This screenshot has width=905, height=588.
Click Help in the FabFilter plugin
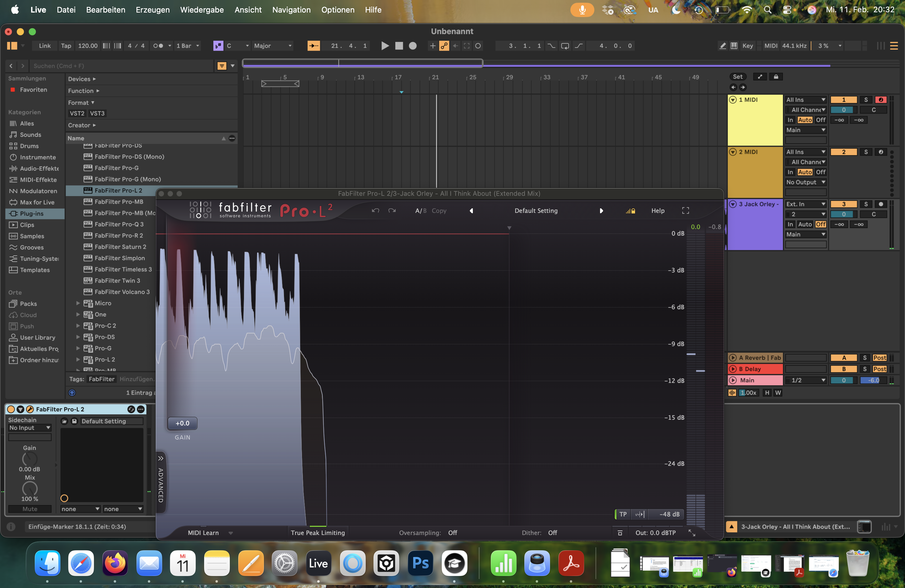pyautogui.click(x=658, y=210)
